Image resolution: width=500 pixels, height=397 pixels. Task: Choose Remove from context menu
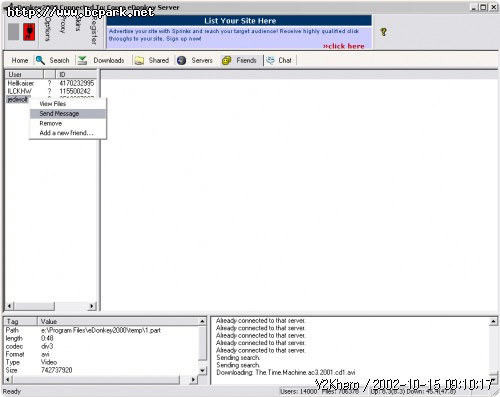click(68, 123)
